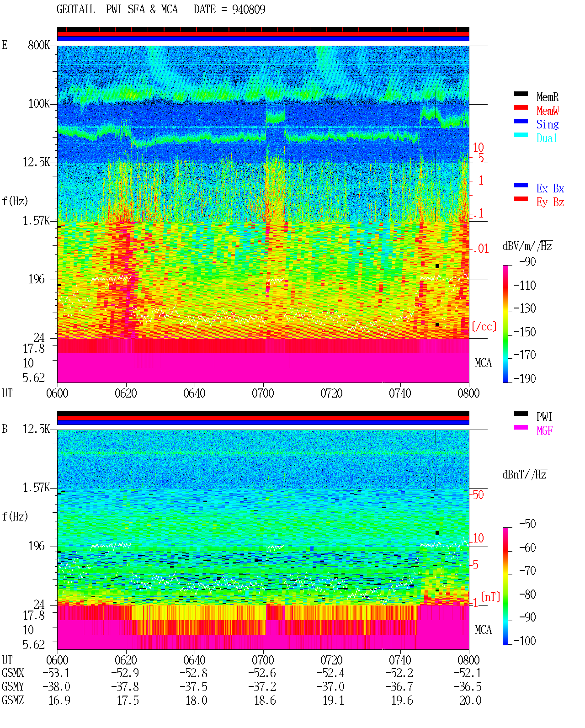The image size is (585, 728).
Task: Click the magenta MGF legend swatch
Action: pyautogui.click(x=521, y=427)
